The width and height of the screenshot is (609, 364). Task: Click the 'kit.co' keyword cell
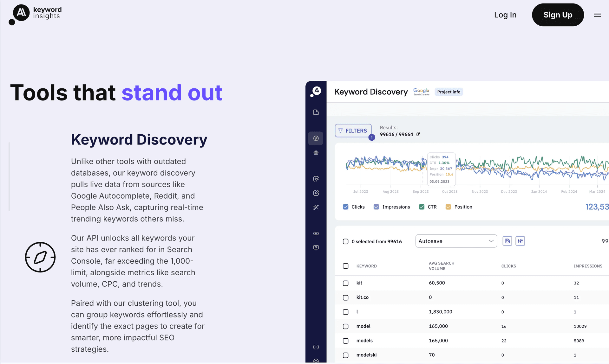[x=362, y=297]
